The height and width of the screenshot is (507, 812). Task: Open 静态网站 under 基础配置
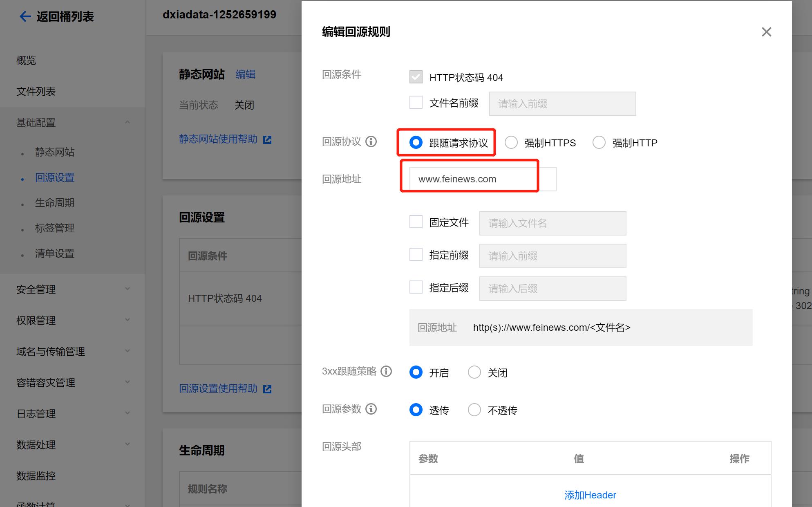(55, 152)
